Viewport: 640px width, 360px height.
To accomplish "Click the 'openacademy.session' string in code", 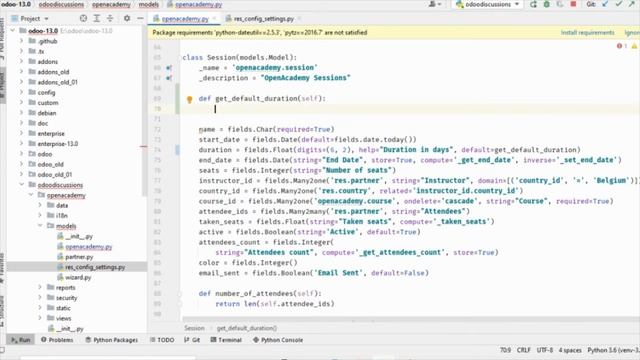I will (275, 67).
